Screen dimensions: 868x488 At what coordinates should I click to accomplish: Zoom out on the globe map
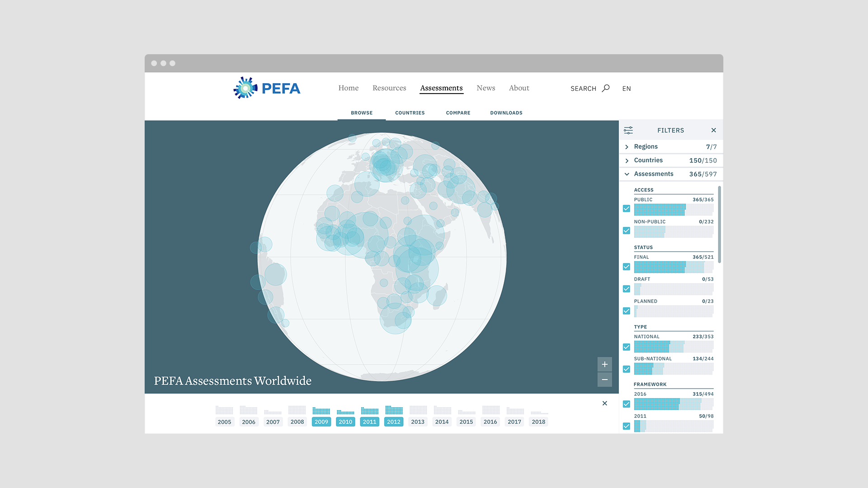click(x=604, y=380)
